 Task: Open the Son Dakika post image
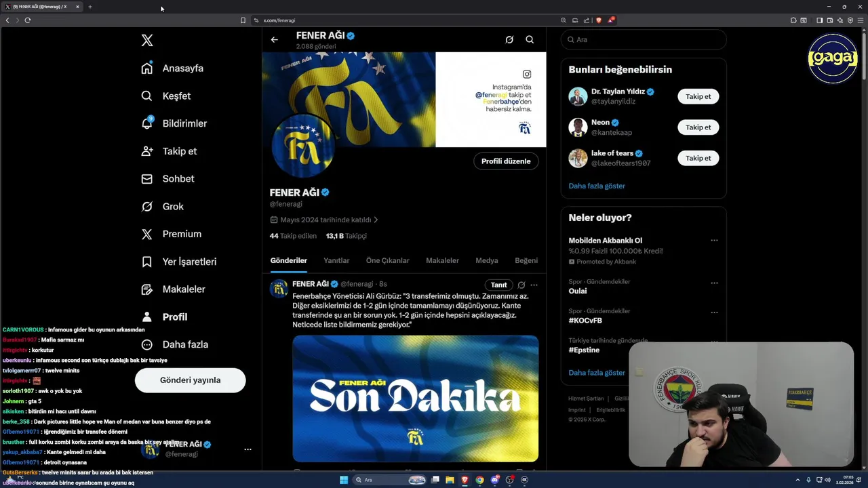click(x=416, y=399)
